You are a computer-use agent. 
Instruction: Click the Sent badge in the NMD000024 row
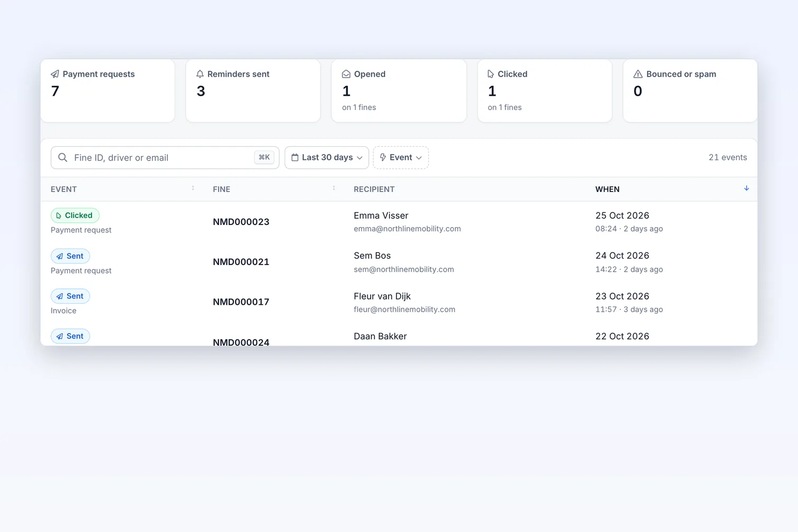pos(70,336)
